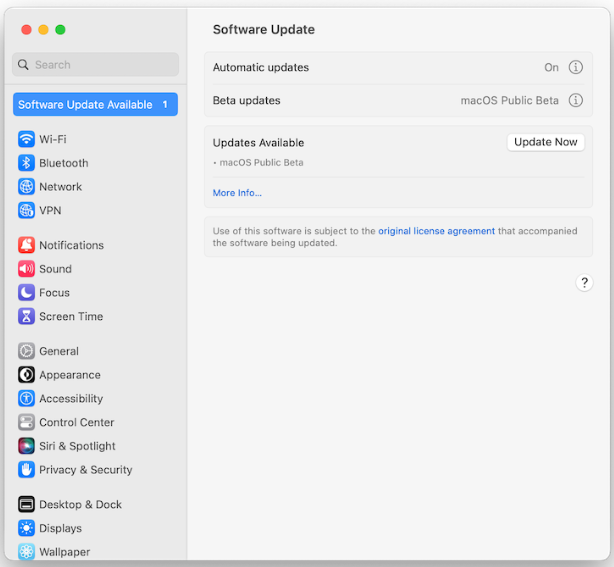
Task: Click info icon next to Beta updates
Action: click(576, 100)
